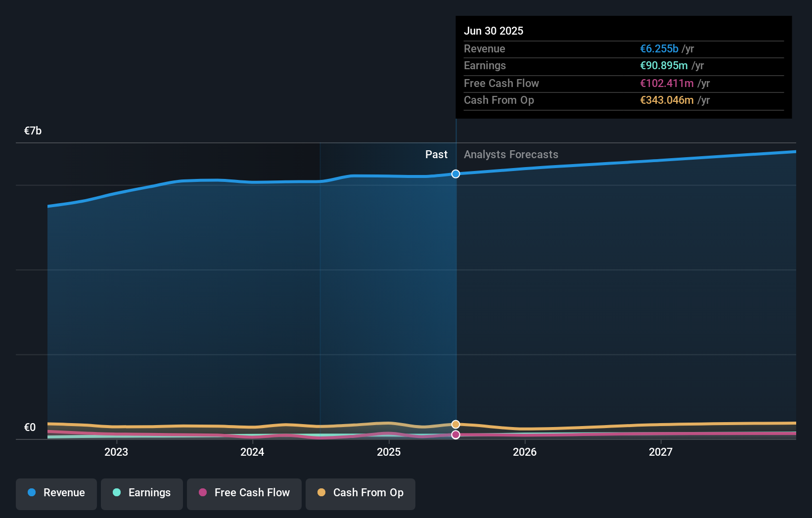
Task: Click the teal Earnings legend dot
Action: [x=116, y=493]
